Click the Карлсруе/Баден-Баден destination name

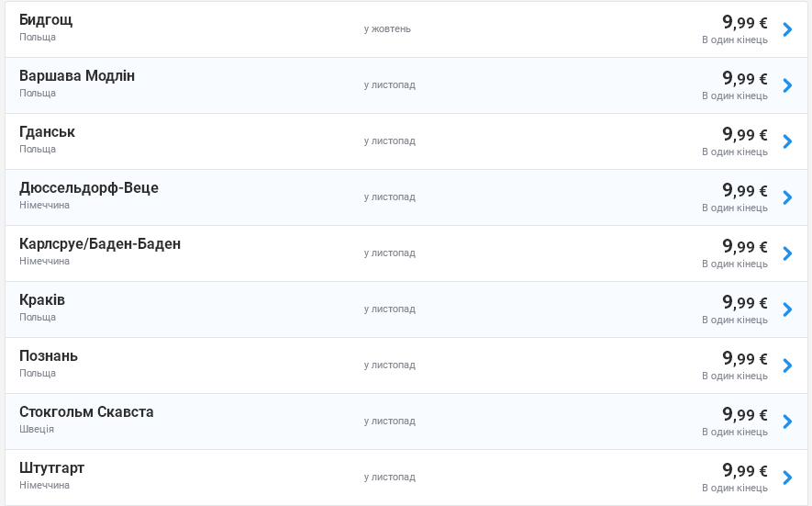coord(100,244)
